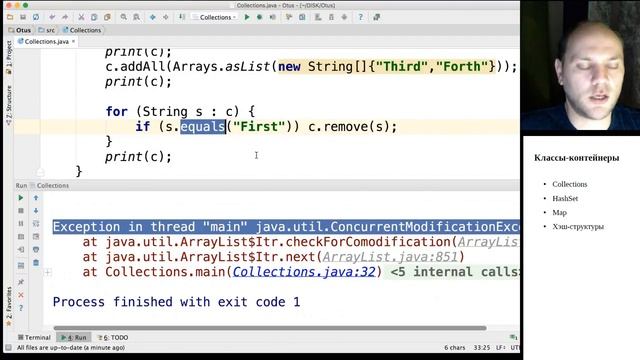This screenshot has height=360, width=640.
Task: Click the Run panel help question mark
Action: pyautogui.click(x=21, y=308)
